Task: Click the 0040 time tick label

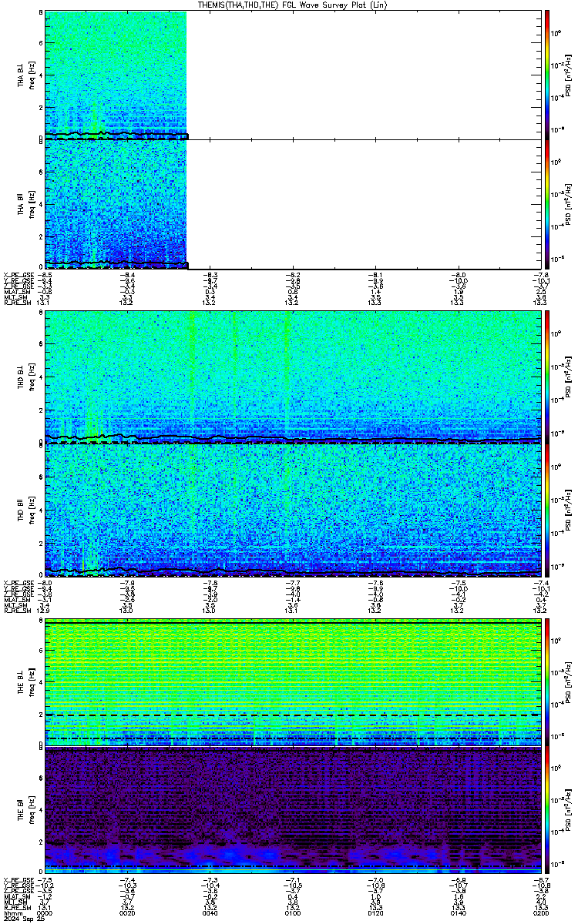Action: pos(210,915)
